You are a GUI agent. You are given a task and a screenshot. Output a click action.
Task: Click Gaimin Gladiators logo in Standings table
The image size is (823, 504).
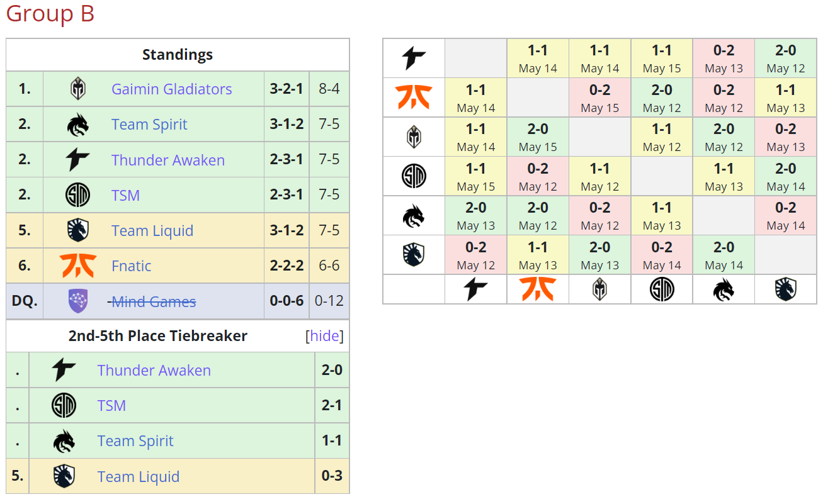coord(77,89)
